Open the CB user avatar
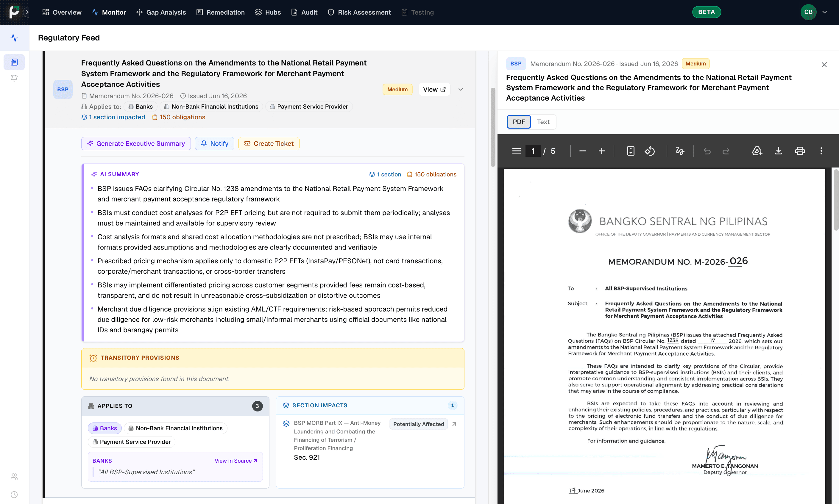 point(808,12)
